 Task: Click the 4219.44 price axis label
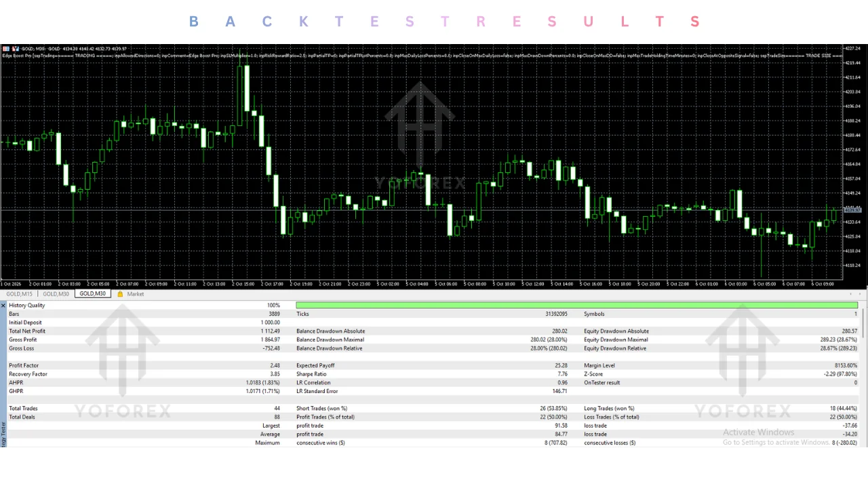[x=853, y=62]
